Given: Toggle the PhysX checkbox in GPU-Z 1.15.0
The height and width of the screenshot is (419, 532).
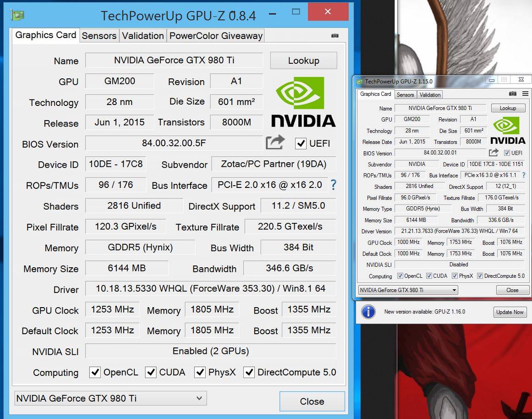Looking at the screenshot, I should pos(455,276).
